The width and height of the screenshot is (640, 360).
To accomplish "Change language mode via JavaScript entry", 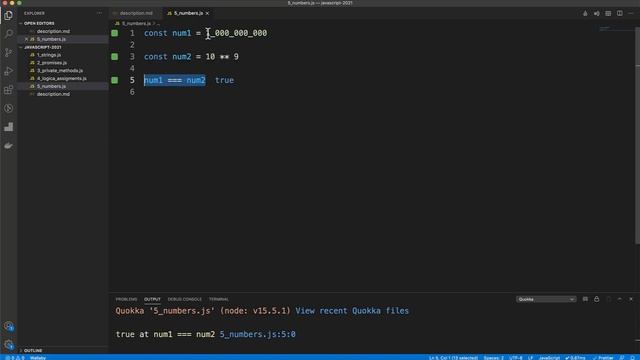I will [x=549, y=358].
